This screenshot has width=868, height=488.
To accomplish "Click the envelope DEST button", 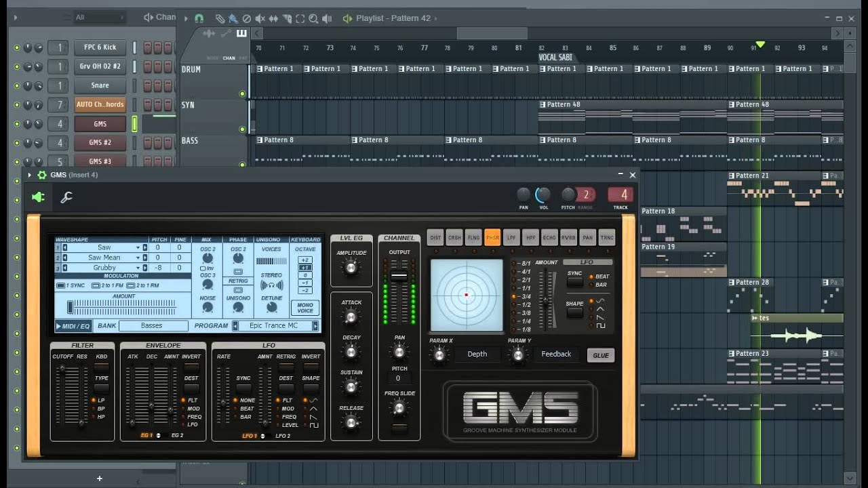I will (x=191, y=388).
